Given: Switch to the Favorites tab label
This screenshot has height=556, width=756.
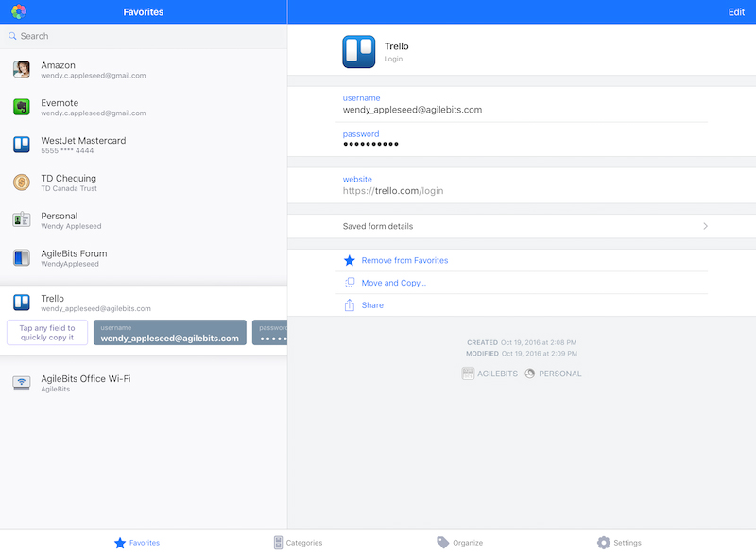Looking at the screenshot, I should click(145, 543).
